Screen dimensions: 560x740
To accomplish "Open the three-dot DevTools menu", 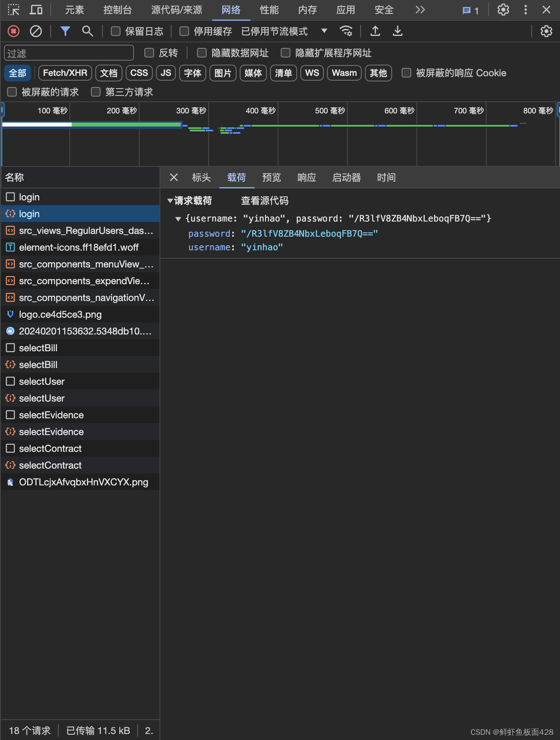I will 526,10.
